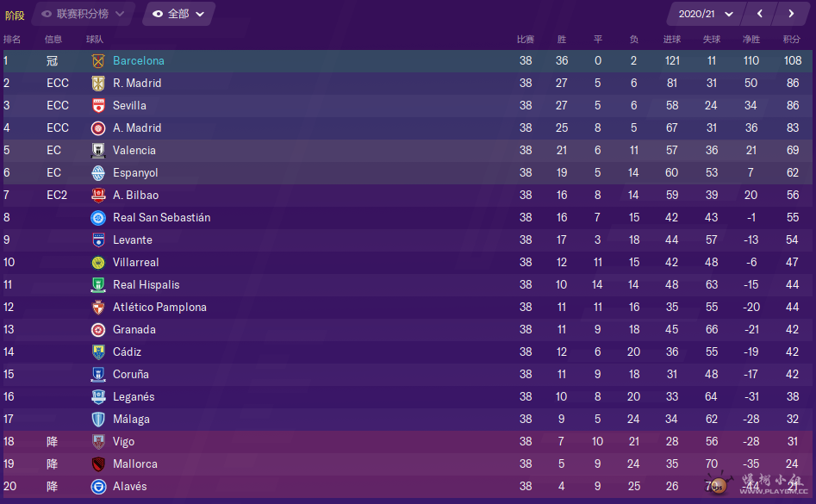Screen dimensions: 816x504
Task: Click the Villarreal club badge icon
Action: coord(98,263)
